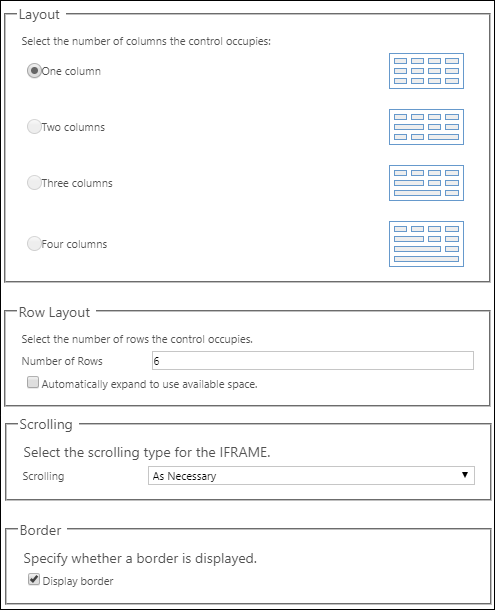
Task: Open the Scrolling dropdown arrow
Action: pyautogui.click(x=465, y=475)
